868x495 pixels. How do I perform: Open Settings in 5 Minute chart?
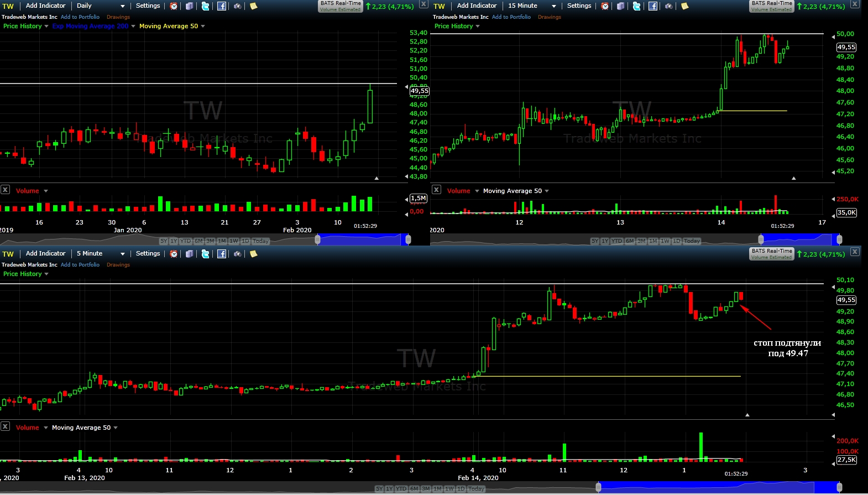coord(148,253)
